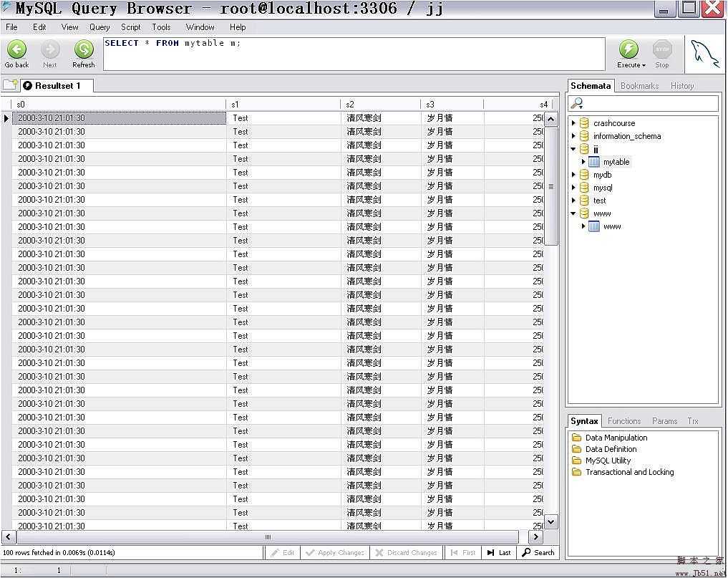This screenshot has width=728, height=578.
Task: Run the query with the Execute icon
Action: [628, 49]
